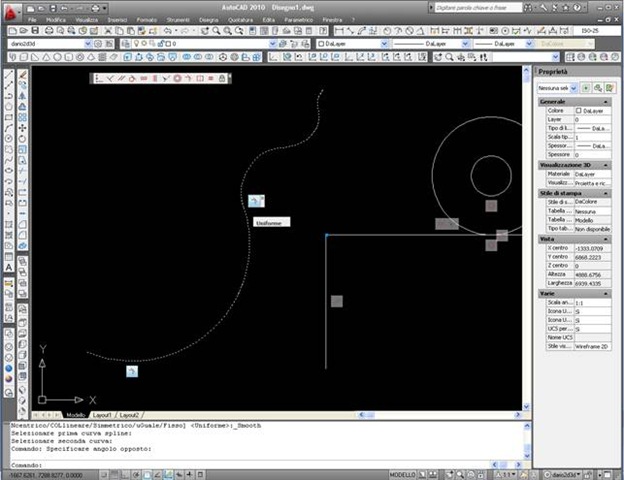This screenshot has width=624, height=480.
Task: Click the 'Uniforme' tooltip label in drawing
Action: pos(272,222)
